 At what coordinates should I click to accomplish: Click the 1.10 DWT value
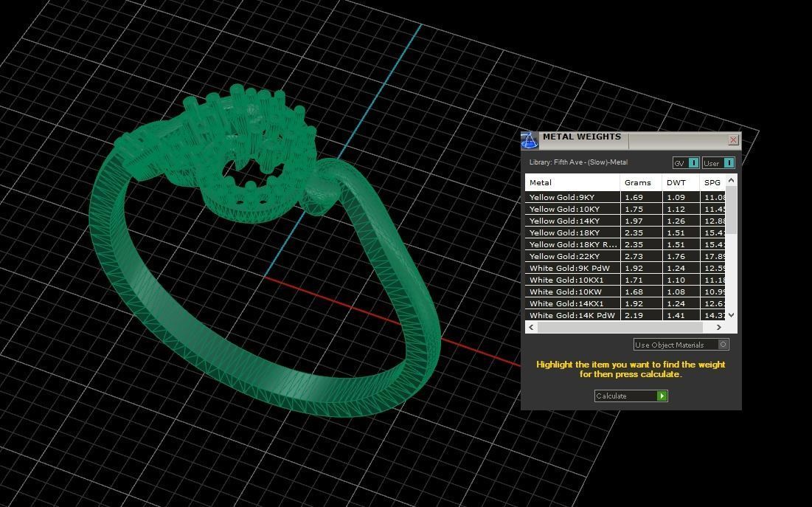tap(676, 280)
